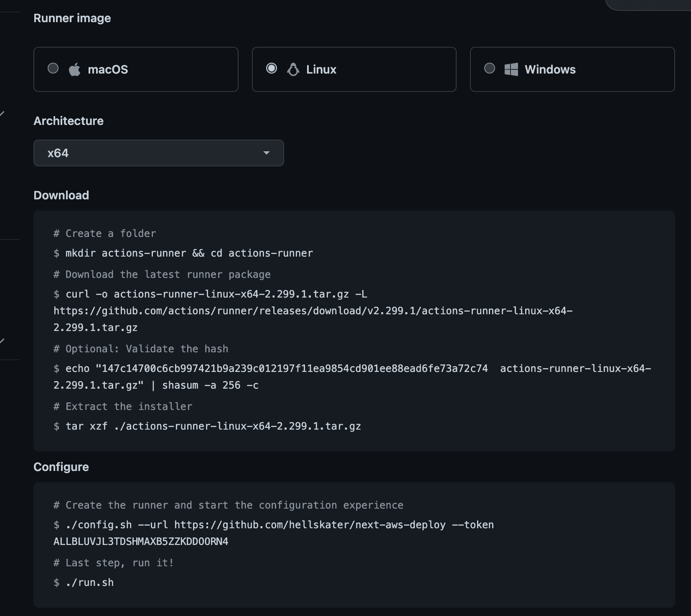Click the Linux penguin icon

(293, 69)
